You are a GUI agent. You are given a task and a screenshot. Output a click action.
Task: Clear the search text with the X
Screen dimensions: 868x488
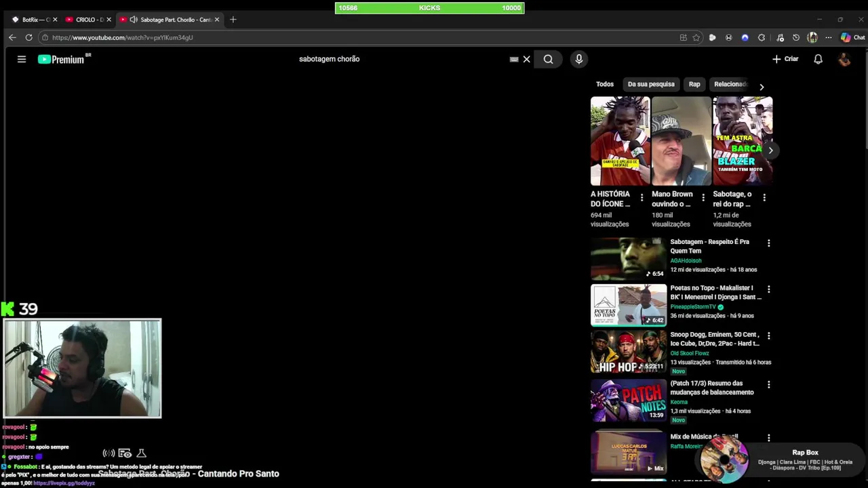click(526, 59)
